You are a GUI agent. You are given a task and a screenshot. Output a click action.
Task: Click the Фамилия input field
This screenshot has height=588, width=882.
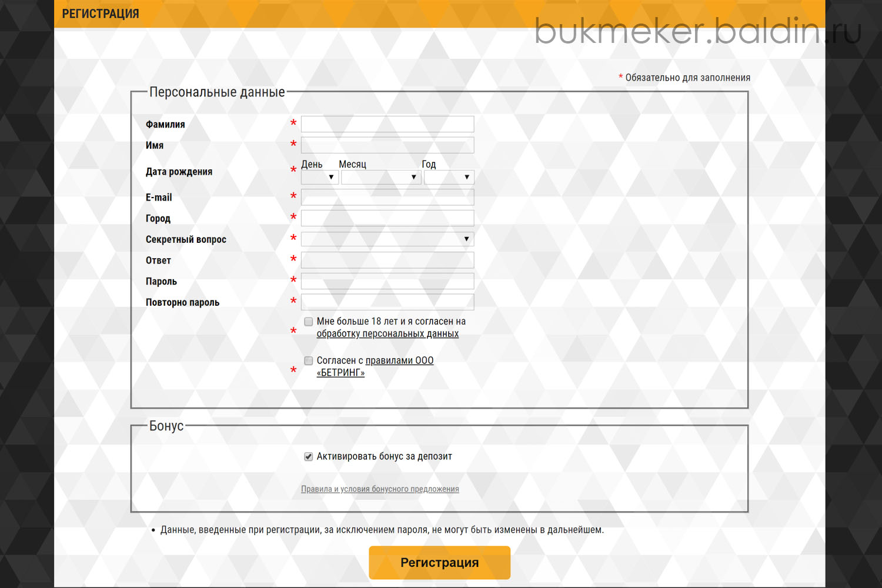(x=387, y=124)
